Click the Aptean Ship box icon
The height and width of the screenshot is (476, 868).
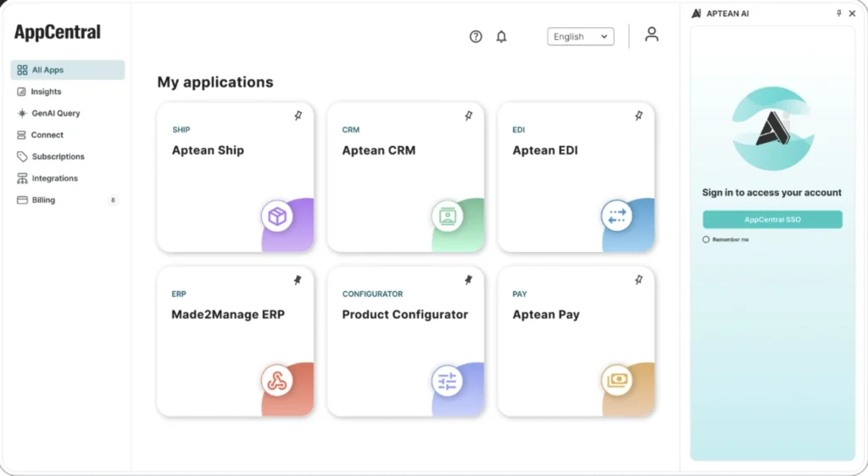(x=277, y=216)
